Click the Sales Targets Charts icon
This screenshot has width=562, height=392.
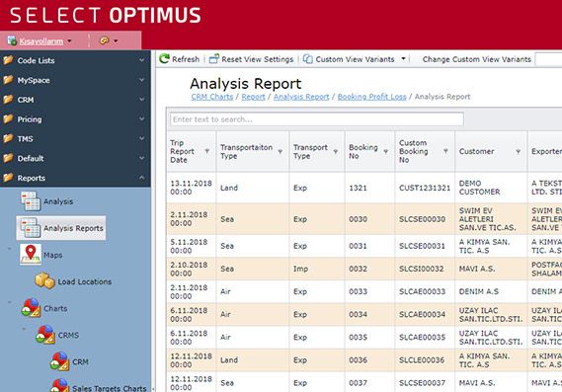60,385
